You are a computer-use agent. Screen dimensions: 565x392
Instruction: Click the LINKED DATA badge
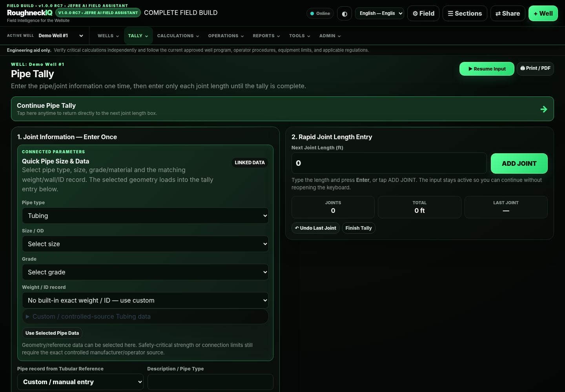250,163
